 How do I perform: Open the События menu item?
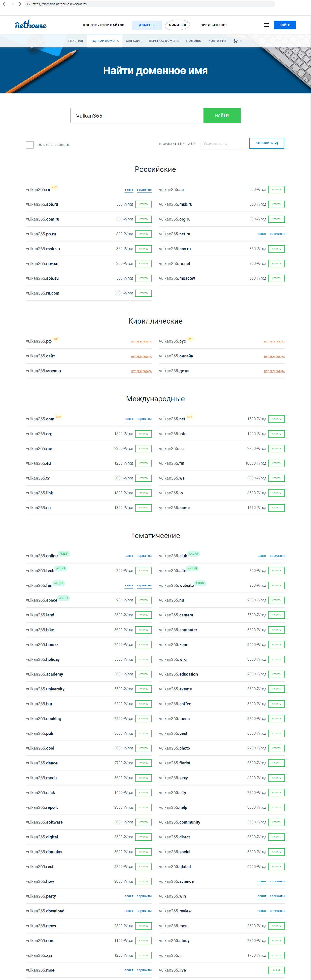coord(177,25)
